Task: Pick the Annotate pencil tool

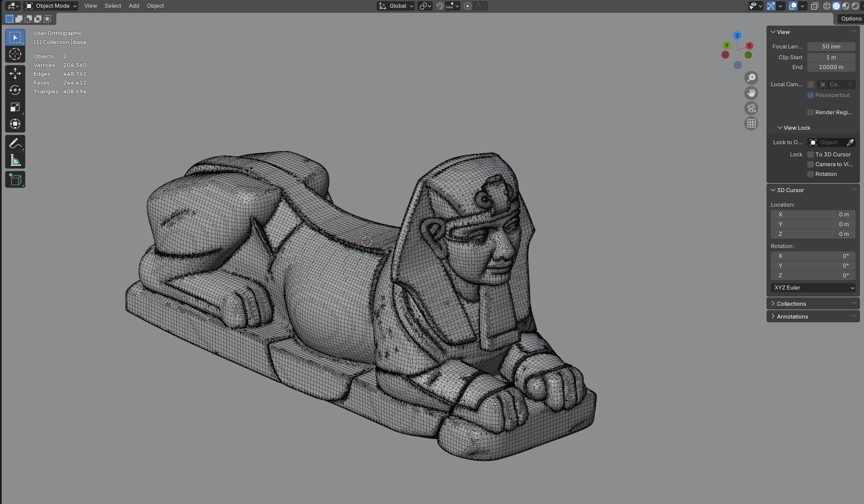Action: tap(15, 143)
